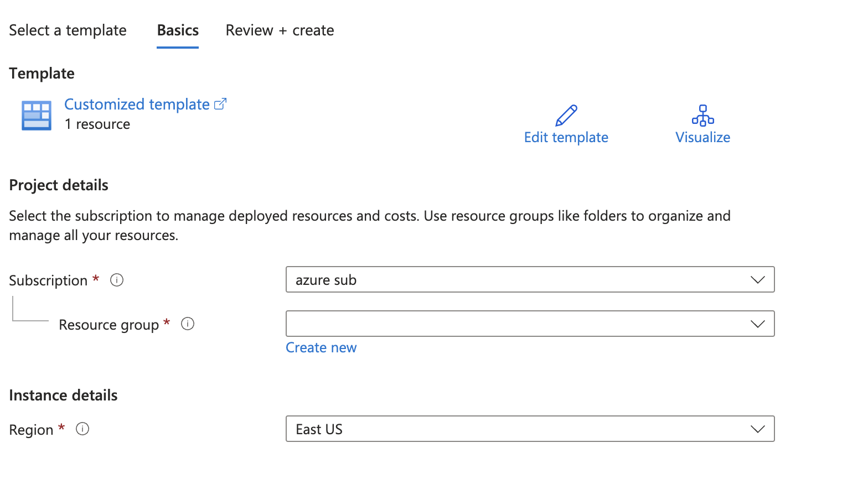Show info tooltip for Resource group
Image resolution: width=868 pixels, height=479 pixels.
pos(188,324)
